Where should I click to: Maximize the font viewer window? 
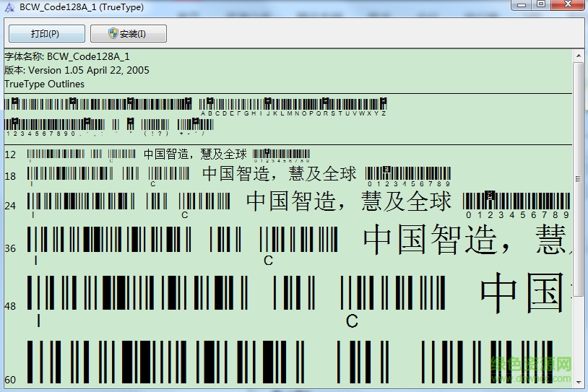pos(541,4)
